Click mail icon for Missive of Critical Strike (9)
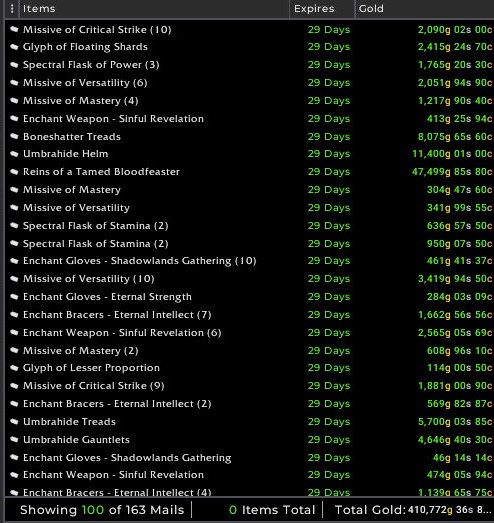The height and width of the screenshot is (523, 494). [14, 386]
